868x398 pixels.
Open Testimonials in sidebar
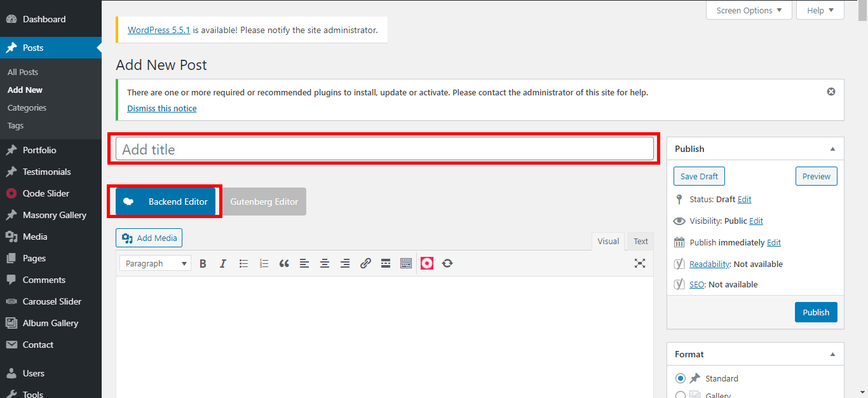pyautogui.click(x=51, y=172)
